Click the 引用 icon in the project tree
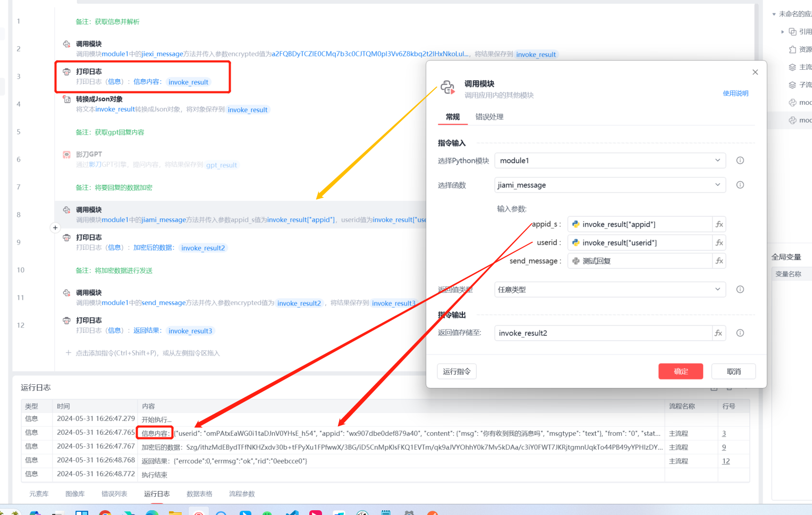Image resolution: width=812 pixels, height=515 pixels. click(792, 32)
